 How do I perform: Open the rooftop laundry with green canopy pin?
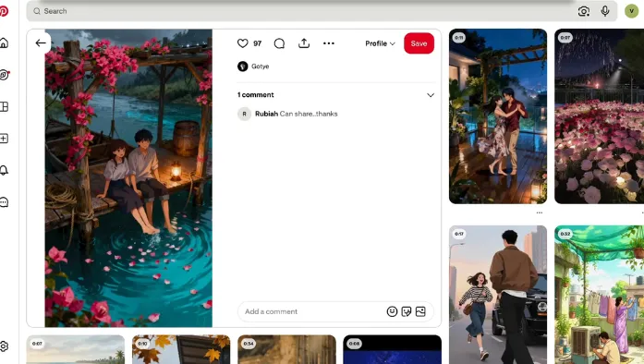click(x=600, y=295)
